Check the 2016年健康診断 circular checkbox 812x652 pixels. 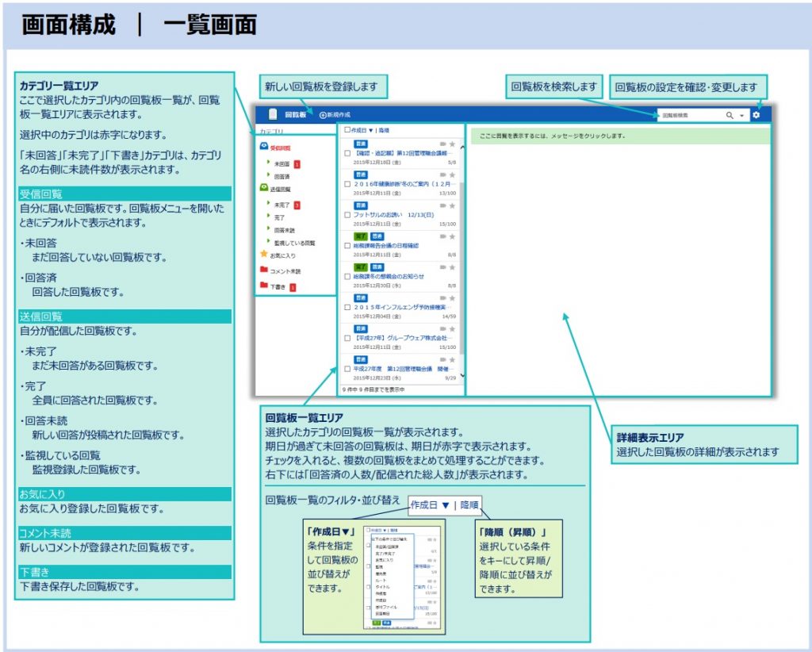click(347, 184)
